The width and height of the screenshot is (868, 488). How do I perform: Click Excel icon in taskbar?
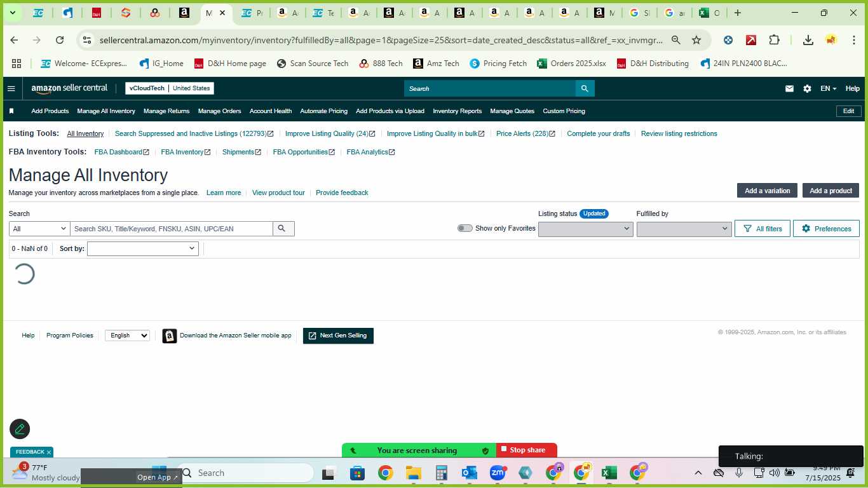coord(609,473)
